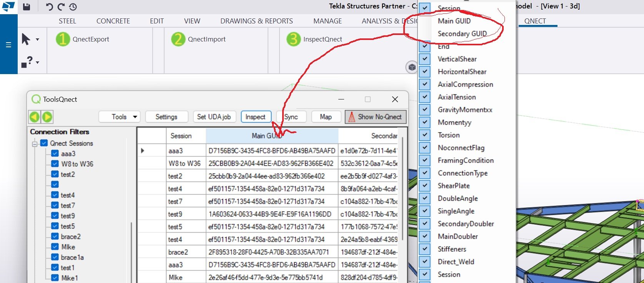This screenshot has width=644, height=283.
Task: Toggle the Qnect Sessions checkbox
Action: (44, 143)
